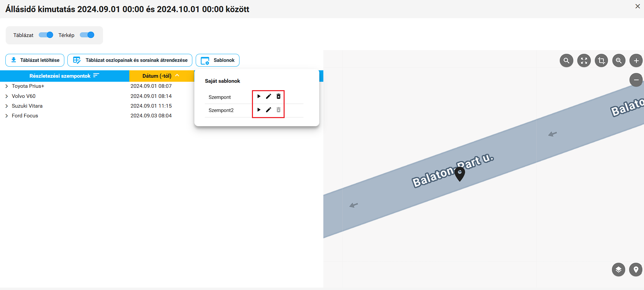This screenshot has height=290, width=644.
Task: Expand the Toyota Prius+ row
Action: (x=7, y=86)
